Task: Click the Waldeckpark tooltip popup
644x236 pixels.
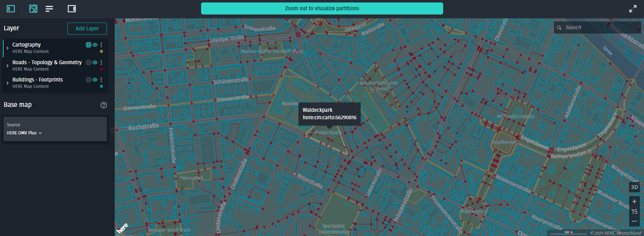Action: (330, 114)
